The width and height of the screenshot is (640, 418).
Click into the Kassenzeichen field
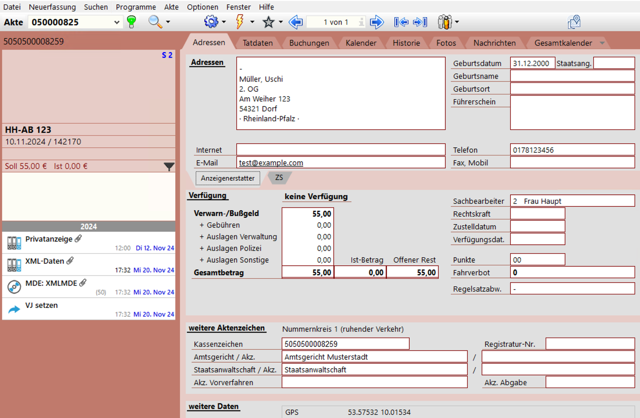(345, 344)
